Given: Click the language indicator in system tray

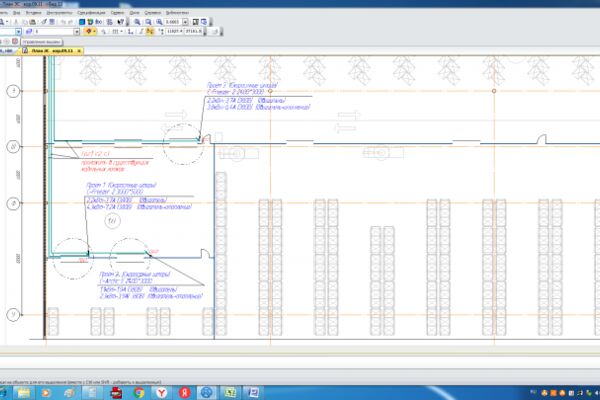Looking at the screenshot, I should tap(533, 393).
